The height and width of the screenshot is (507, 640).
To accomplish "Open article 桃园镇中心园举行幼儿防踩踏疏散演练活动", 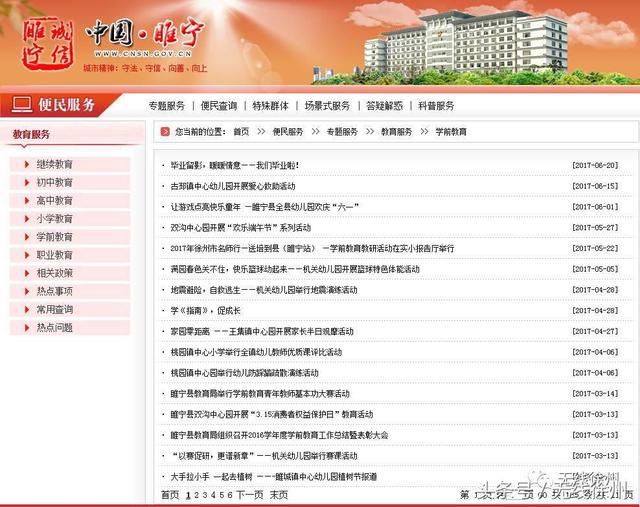I will (244, 373).
